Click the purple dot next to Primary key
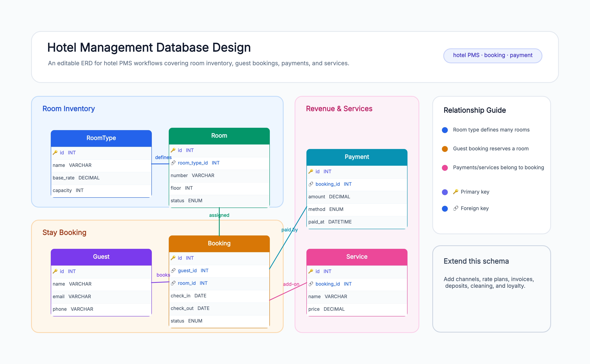Viewport: 590px width, 364px height. (445, 192)
